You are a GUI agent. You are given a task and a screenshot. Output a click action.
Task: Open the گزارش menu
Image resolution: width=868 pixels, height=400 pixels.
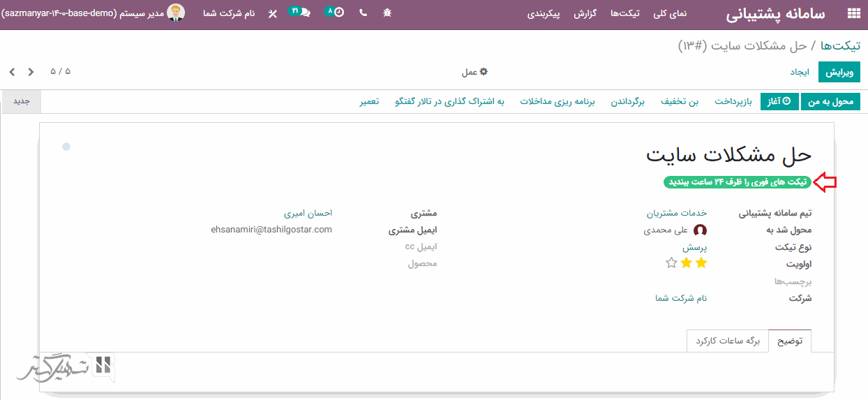pos(585,14)
